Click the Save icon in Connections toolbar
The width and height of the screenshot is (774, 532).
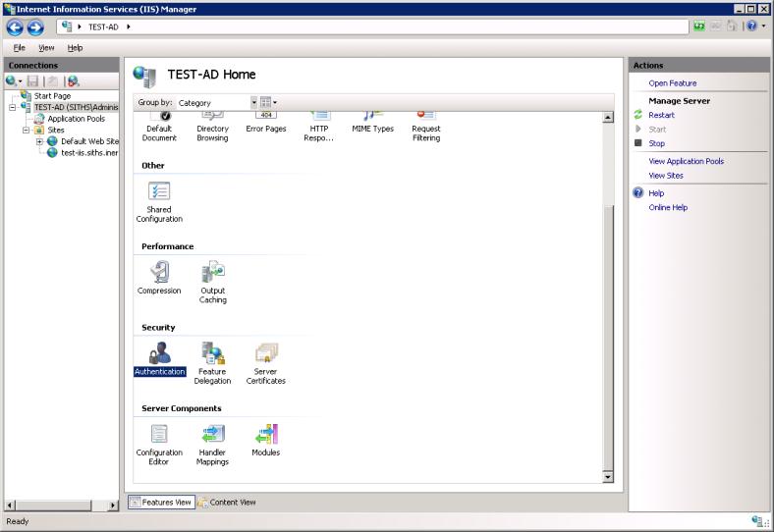tap(33, 80)
